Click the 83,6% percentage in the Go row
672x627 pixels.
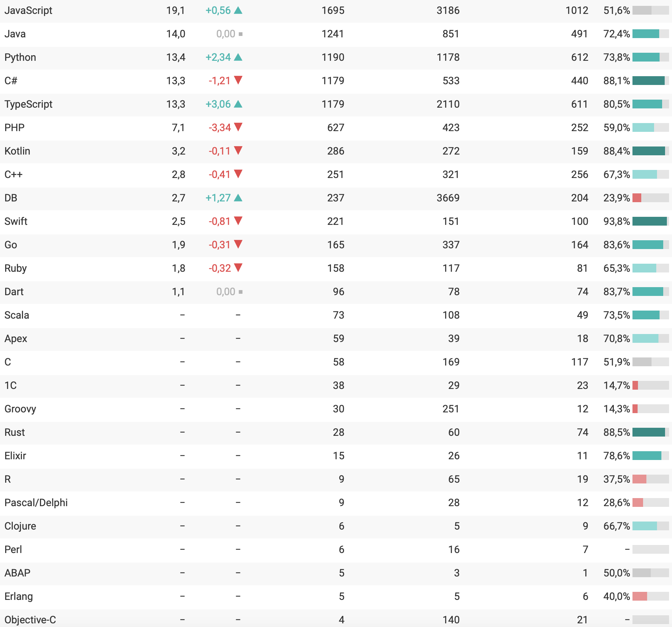coord(617,245)
